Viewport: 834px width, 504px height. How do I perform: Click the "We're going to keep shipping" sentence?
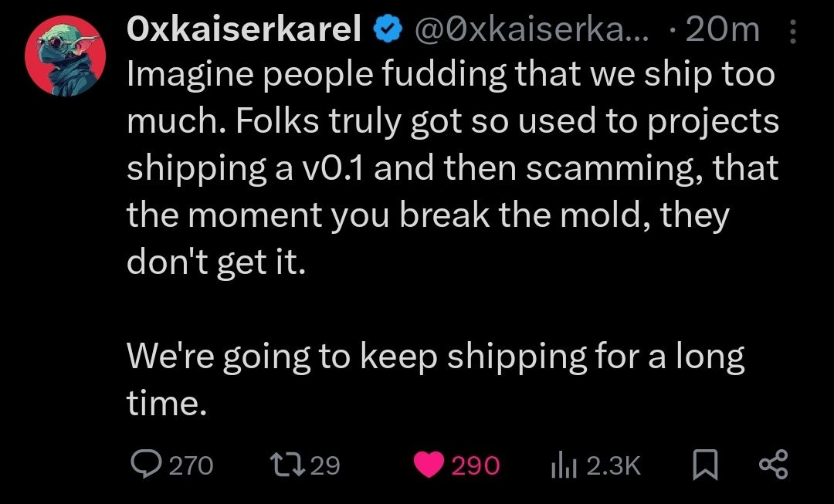(435, 357)
